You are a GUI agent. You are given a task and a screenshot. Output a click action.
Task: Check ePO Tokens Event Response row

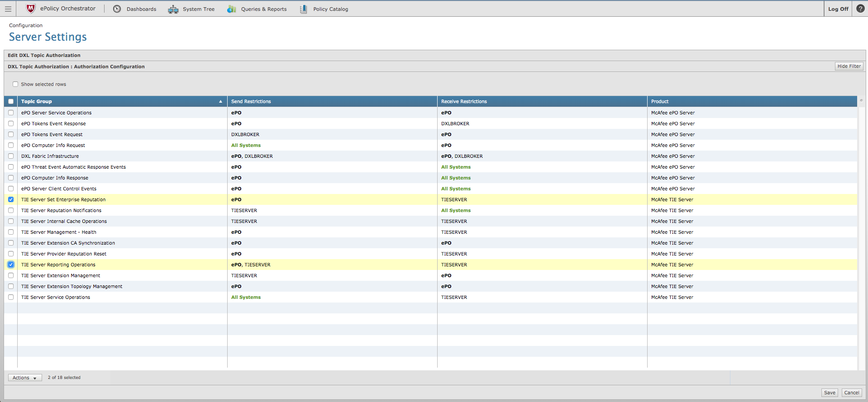pyautogui.click(x=11, y=123)
